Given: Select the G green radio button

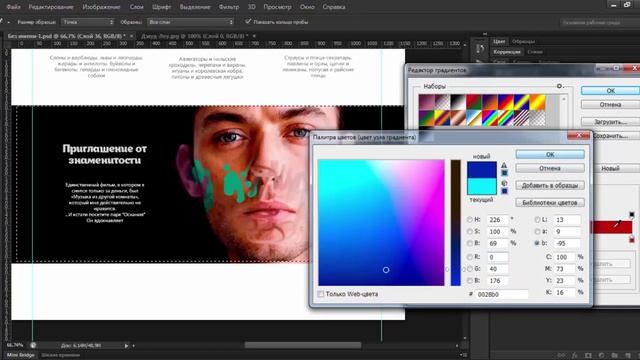Looking at the screenshot, I should pos(470,269).
